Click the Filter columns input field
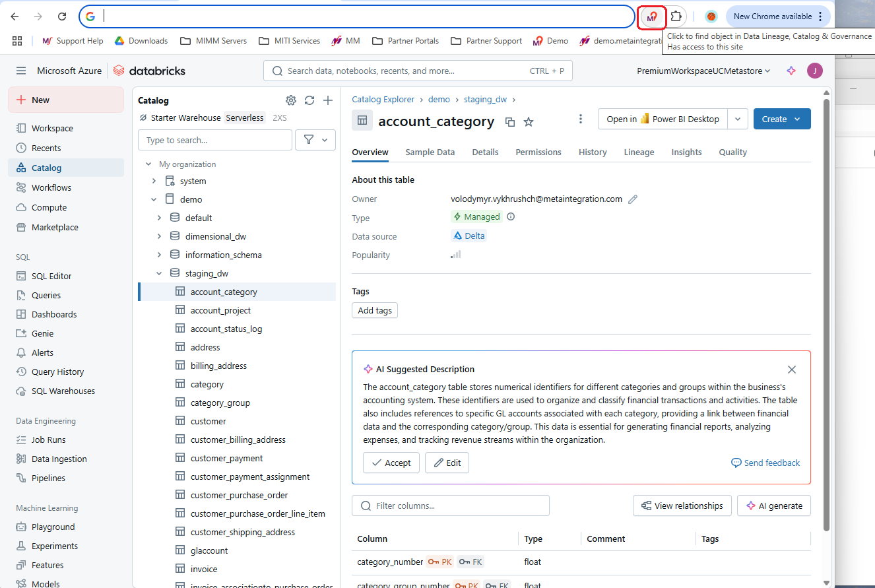 pyautogui.click(x=455, y=506)
